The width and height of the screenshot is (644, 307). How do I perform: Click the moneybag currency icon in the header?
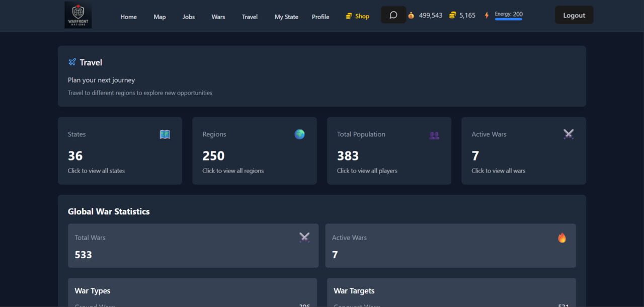coord(411,15)
